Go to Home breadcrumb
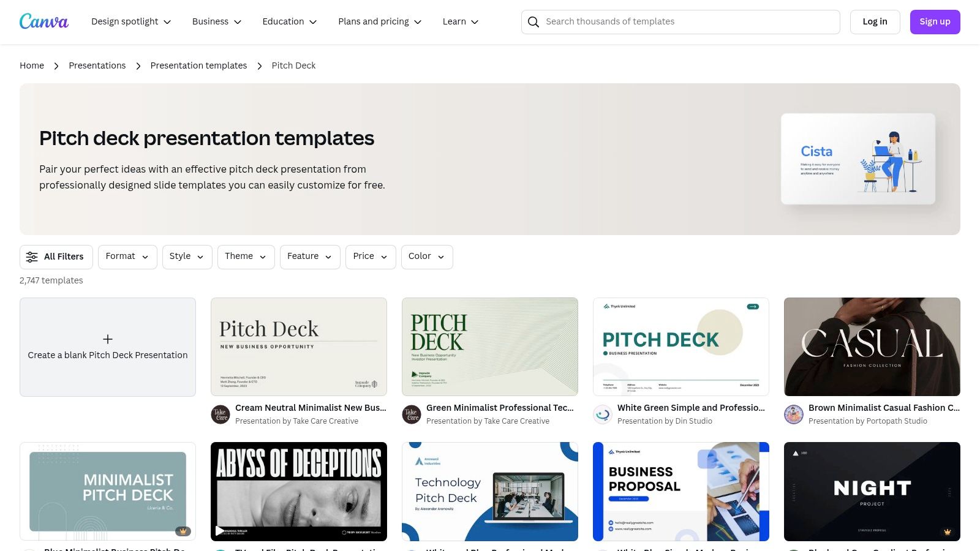Screen dimensions: 980x551 [x=32, y=66]
